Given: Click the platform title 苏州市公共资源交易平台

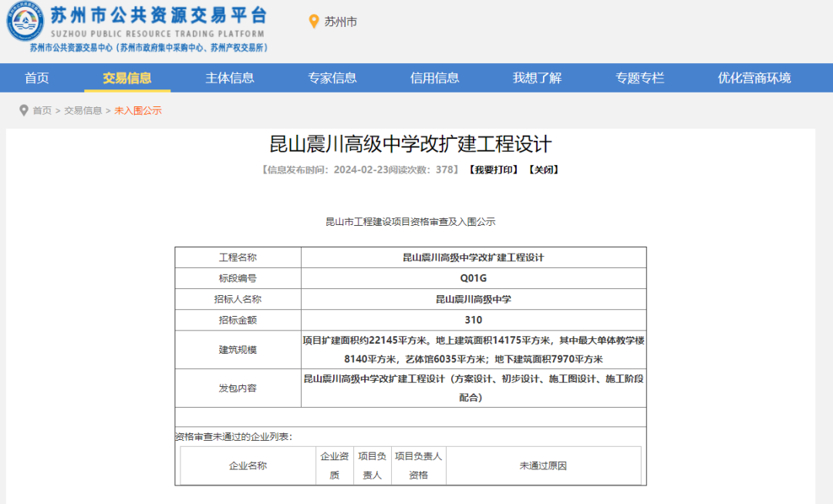Looking at the screenshot, I should (x=158, y=15).
